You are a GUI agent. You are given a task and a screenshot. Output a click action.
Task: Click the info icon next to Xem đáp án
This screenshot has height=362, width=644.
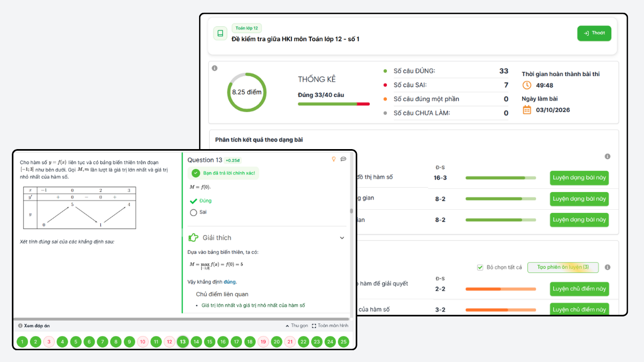20,326
